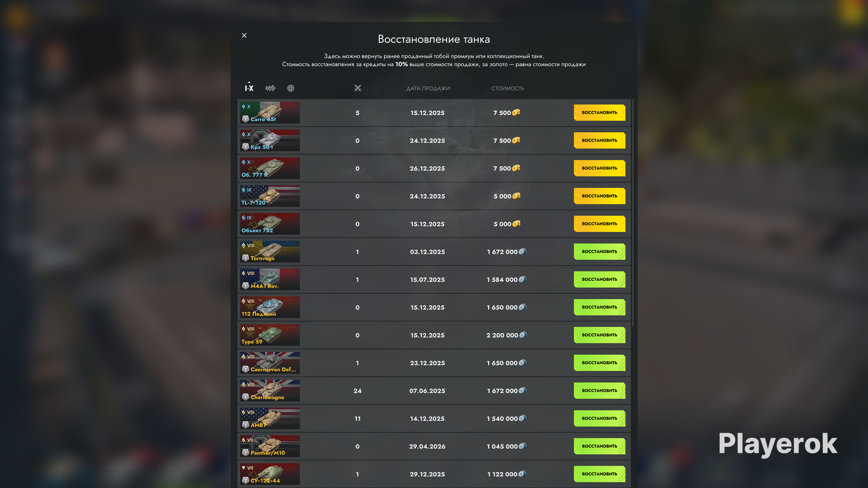This screenshot has height=488, width=868.
Task: Restore the TL-7-120 for gold
Action: pos(599,196)
